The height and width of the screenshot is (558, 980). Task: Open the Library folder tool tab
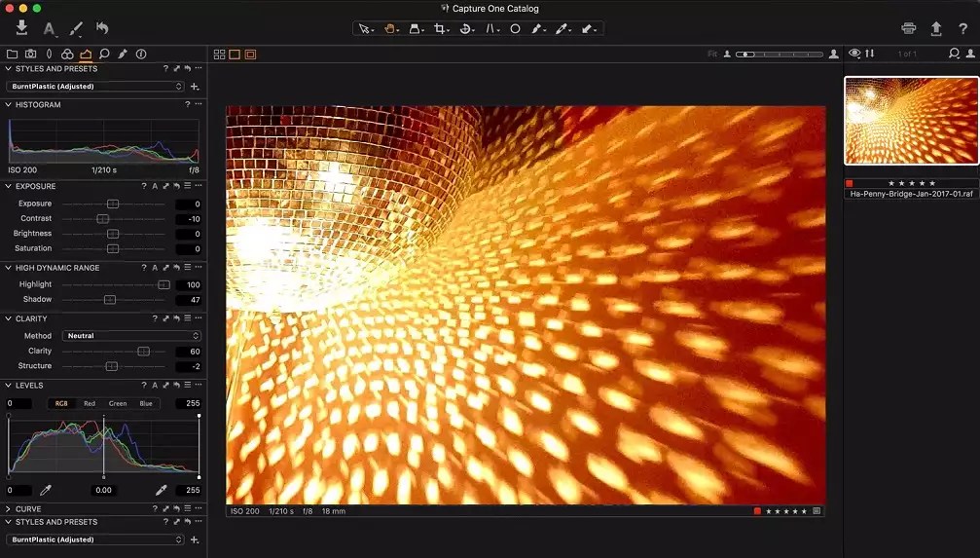pos(12,54)
